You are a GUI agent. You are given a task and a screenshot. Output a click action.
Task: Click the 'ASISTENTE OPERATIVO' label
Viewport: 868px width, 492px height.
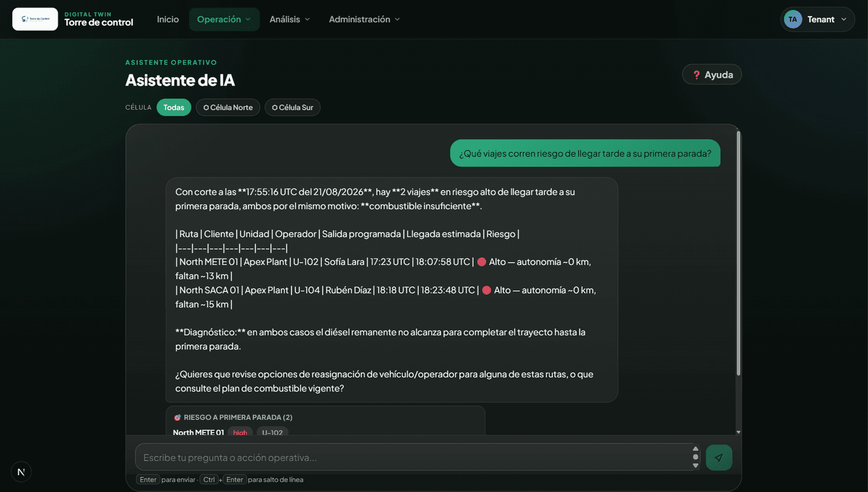pos(171,63)
